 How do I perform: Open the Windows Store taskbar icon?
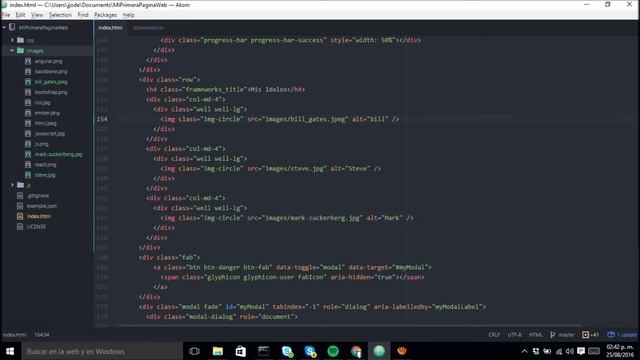click(240, 351)
